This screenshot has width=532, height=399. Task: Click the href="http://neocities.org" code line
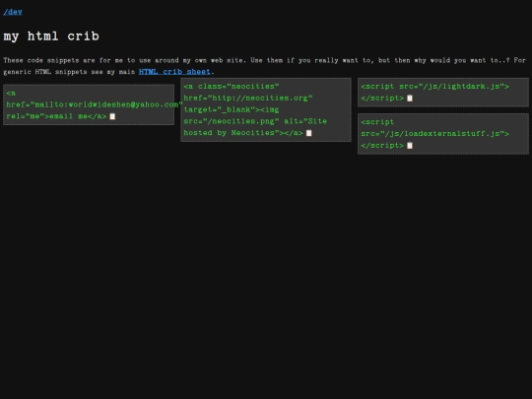[248, 99]
